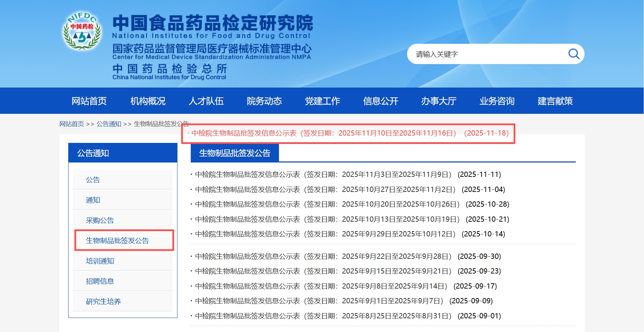Click the search magnifier icon
Image resolution: width=644 pixels, height=332 pixels.
[x=574, y=54]
